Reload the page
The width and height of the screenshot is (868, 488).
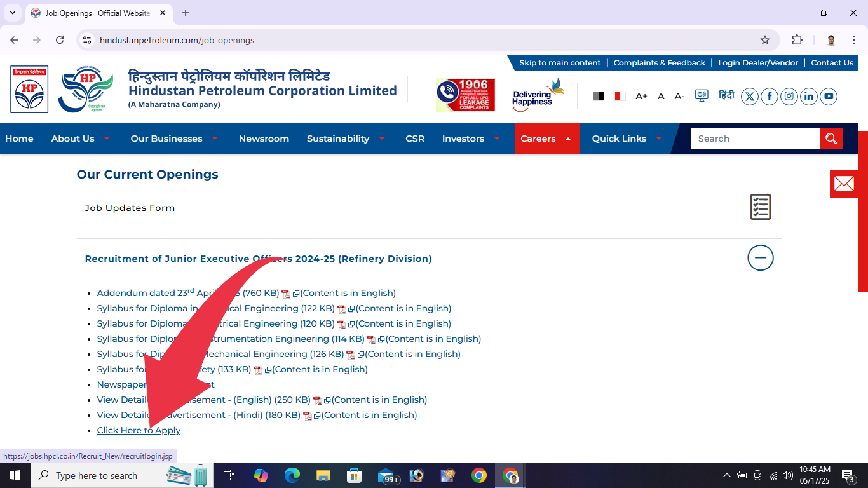[60, 40]
